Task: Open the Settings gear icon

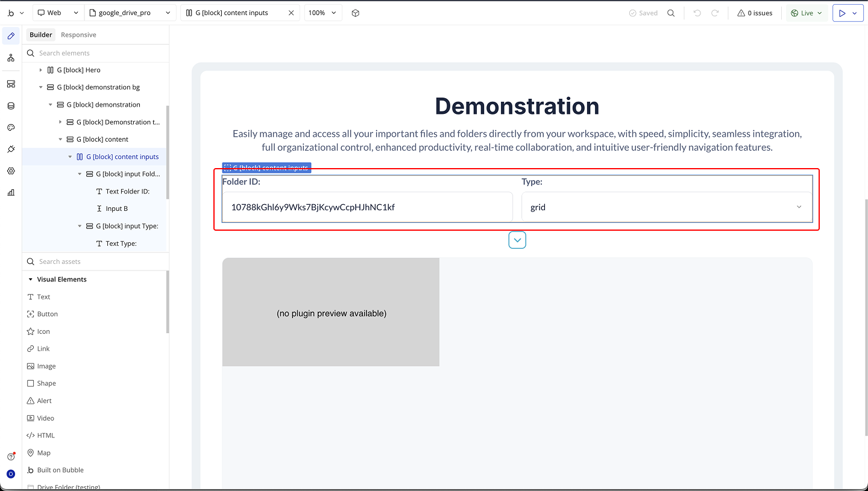Action: pyautogui.click(x=11, y=171)
